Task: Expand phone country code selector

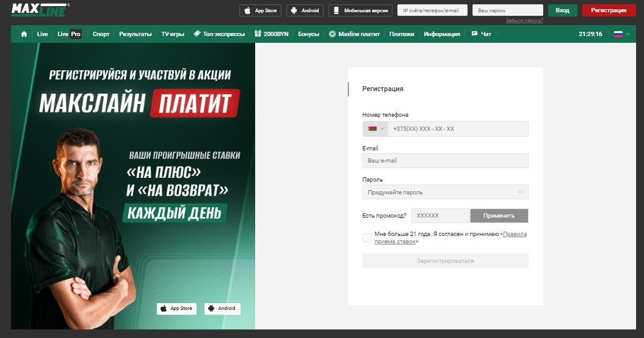Action: 375,129
